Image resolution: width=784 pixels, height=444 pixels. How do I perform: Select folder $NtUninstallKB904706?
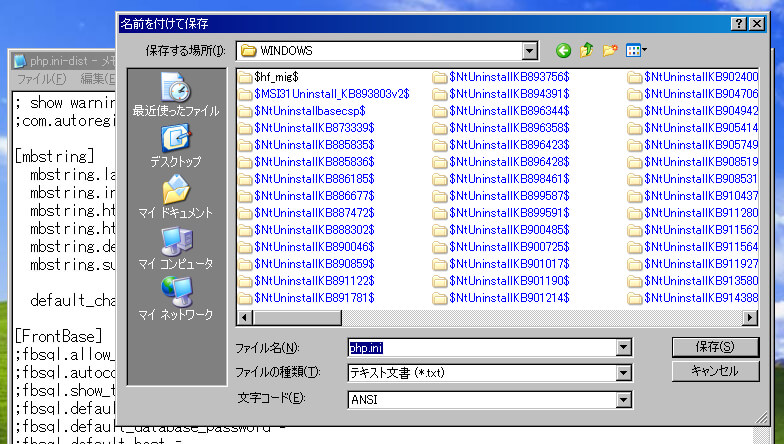point(694,94)
